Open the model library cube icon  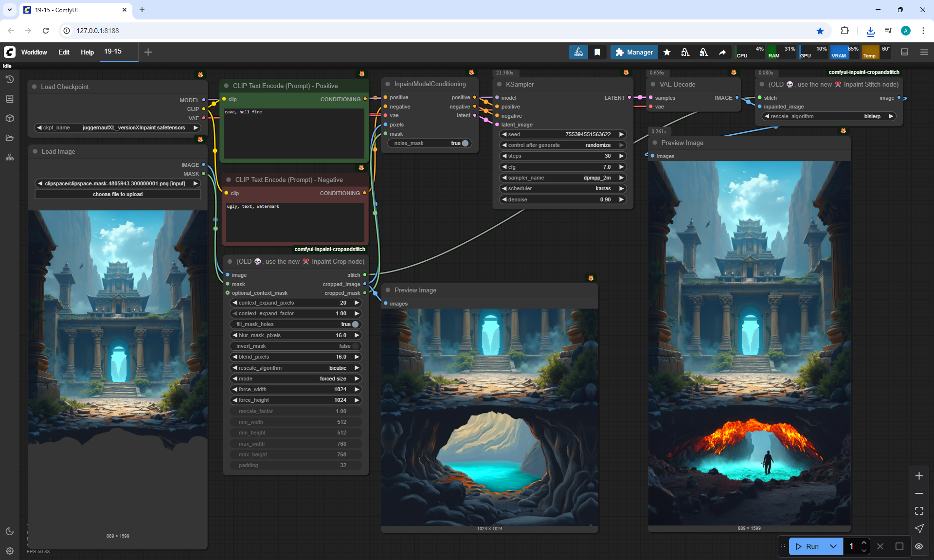pos(10,118)
